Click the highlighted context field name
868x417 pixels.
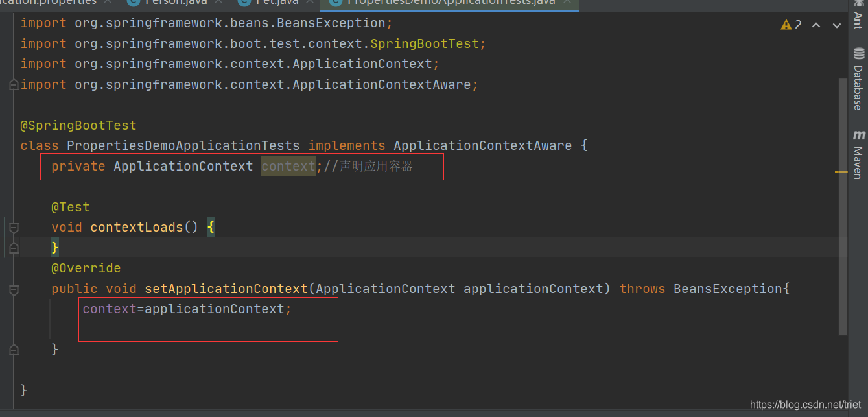[x=288, y=167]
